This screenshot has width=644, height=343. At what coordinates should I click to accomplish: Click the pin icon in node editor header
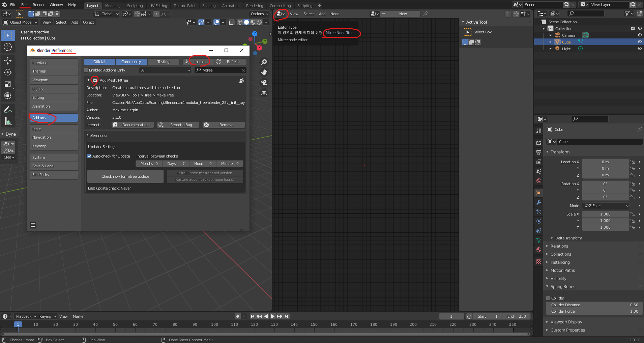(426, 14)
